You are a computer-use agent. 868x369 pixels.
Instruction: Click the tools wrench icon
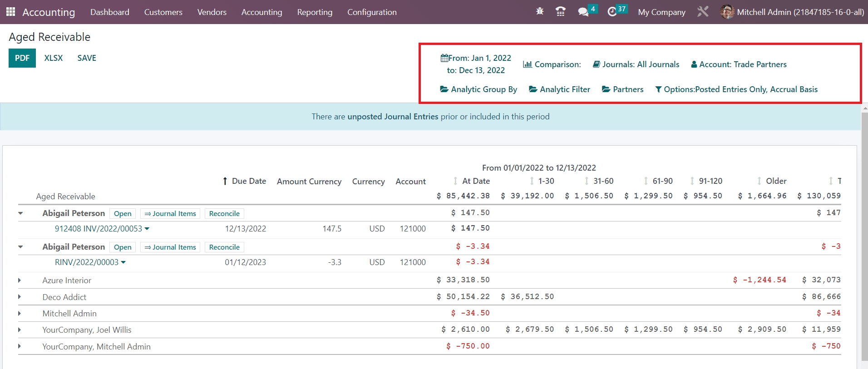coord(703,12)
